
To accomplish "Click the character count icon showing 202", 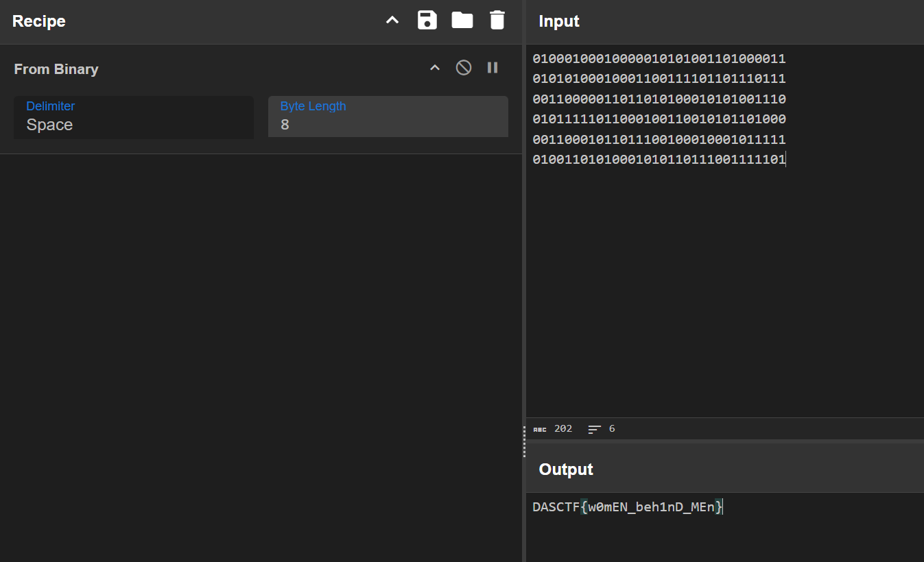I will pos(540,429).
